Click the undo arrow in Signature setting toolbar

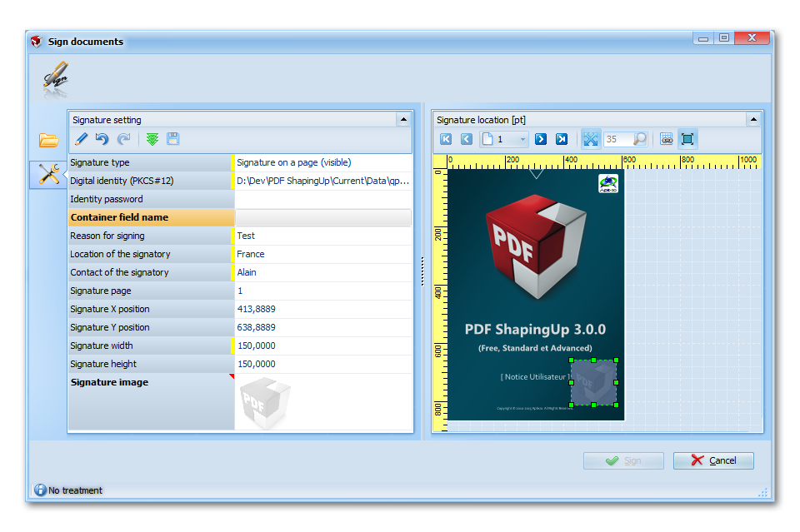tap(102, 139)
